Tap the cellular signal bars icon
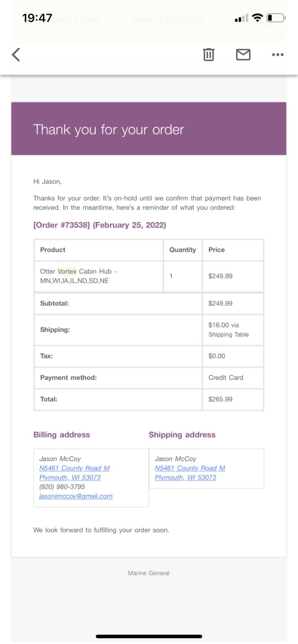298x644 pixels. click(x=241, y=18)
